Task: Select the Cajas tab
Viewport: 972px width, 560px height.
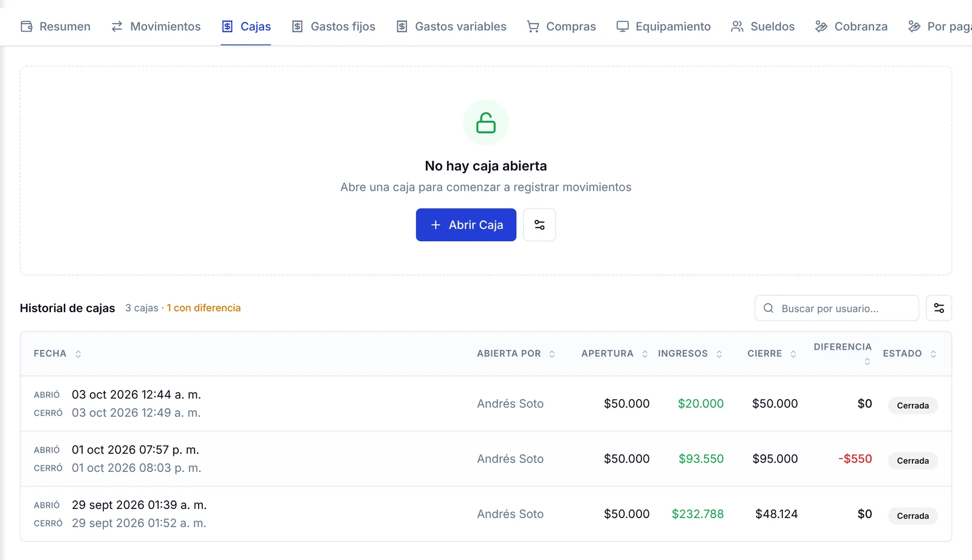Action: pyautogui.click(x=246, y=26)
